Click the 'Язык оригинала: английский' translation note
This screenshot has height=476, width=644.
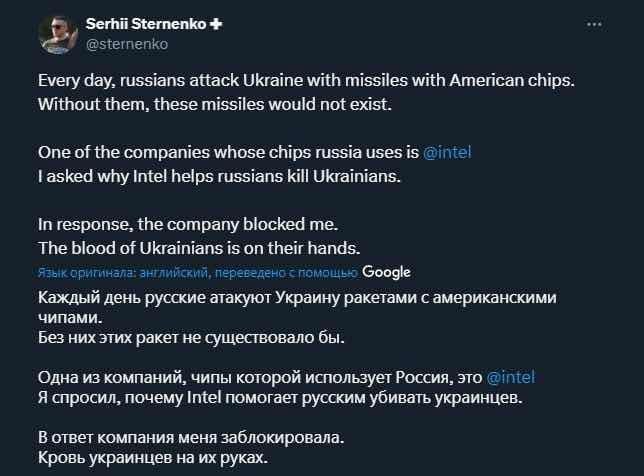(x=197, y=272)
